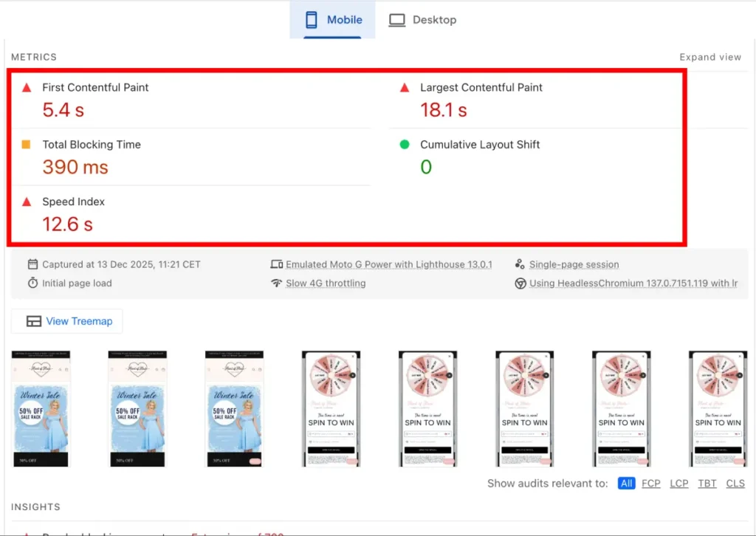Image resolution: width=756 pixels, height=536 pixels.
Task: Filter audits by FCP
Action: point(650,484)
